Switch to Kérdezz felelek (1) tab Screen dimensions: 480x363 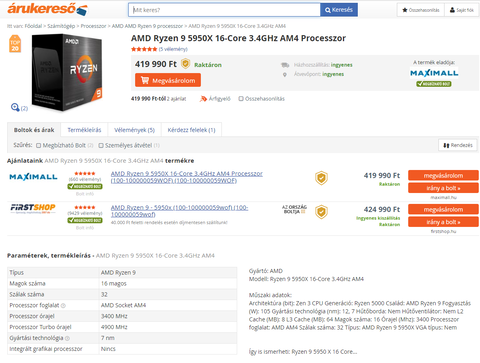[x=191, y=130]
